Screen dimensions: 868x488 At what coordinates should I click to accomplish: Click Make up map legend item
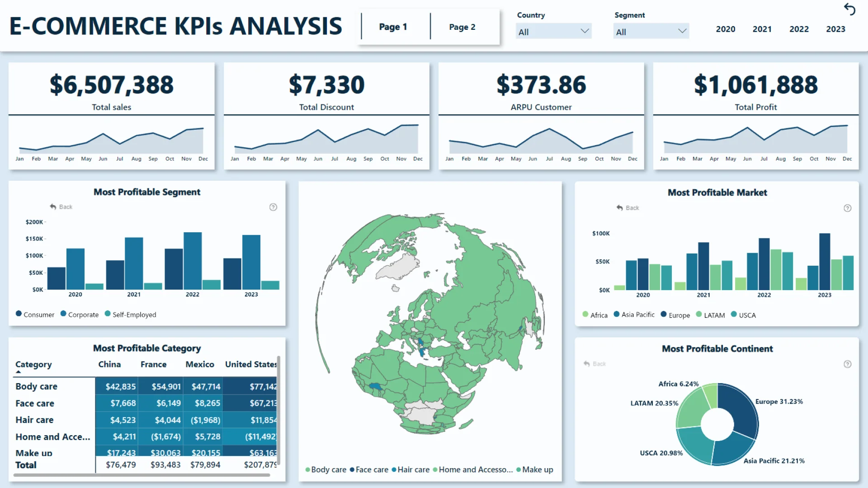click(535, 469)
